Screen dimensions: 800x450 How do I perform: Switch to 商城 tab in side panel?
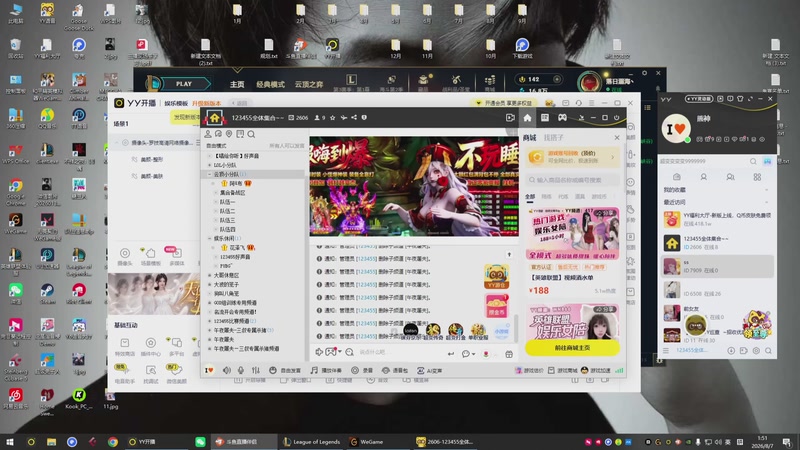530,138
